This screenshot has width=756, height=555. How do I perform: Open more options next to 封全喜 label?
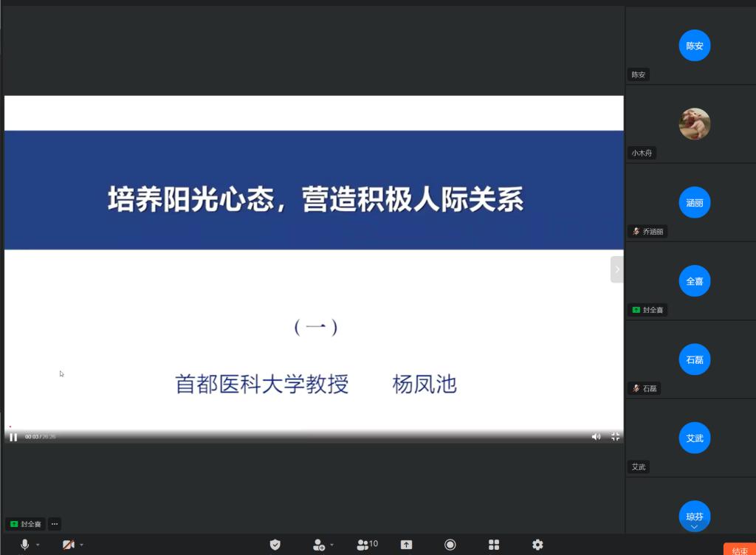[x=55, y=524]
